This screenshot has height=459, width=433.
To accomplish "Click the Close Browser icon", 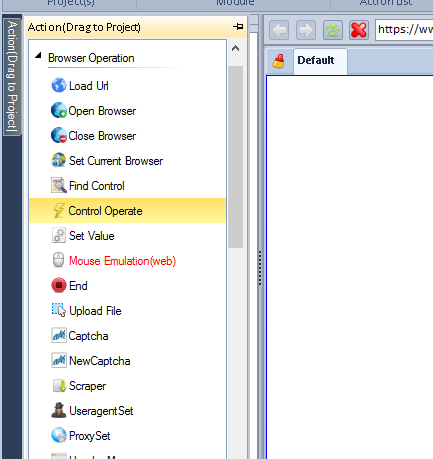I will point(59,135).
